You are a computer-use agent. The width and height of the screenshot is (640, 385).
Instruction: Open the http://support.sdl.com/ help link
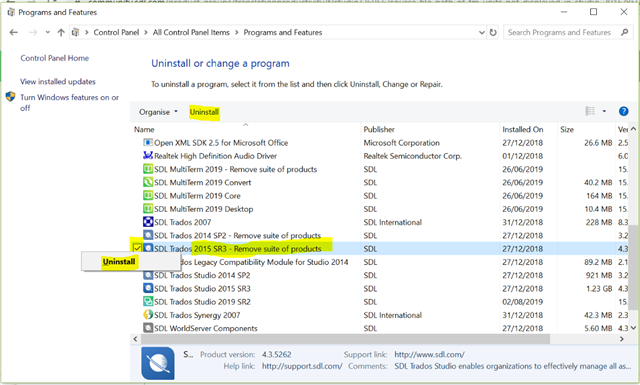click(302, 366)
